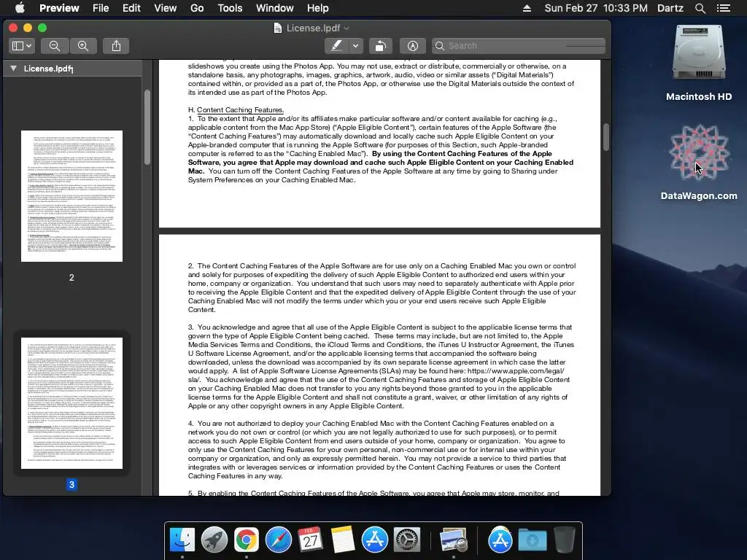Screen dimensions: 747x560
Task: Click the search magnifier icon in field
Action: (440, 46)
